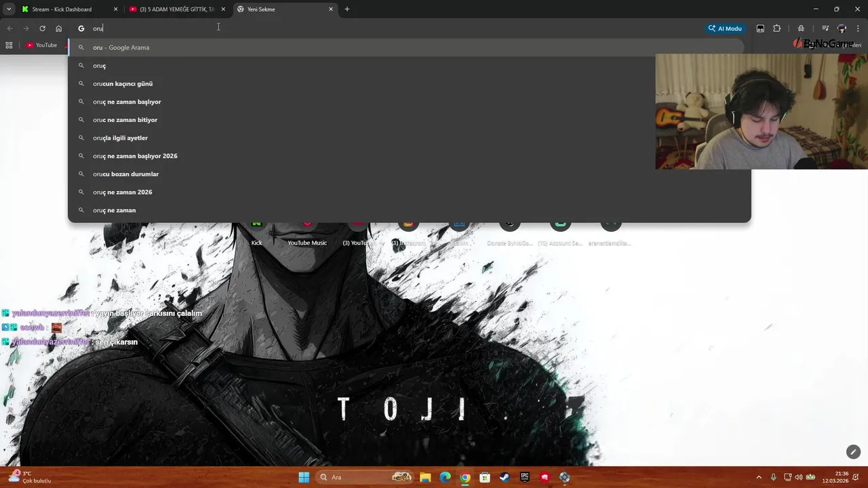The image size is (868, 488).
Task: Open the YouTube Music shortcut tile
Action: tap(307, 234)
